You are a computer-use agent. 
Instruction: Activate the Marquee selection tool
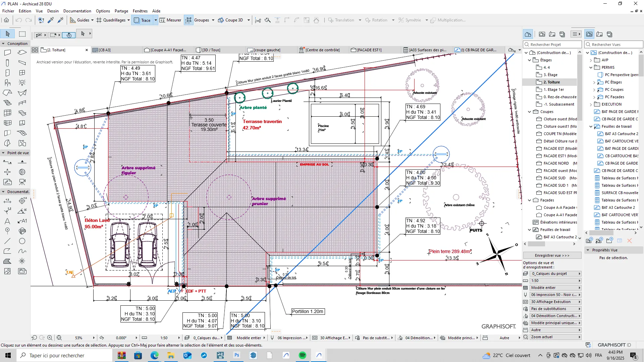coord(22,34)
